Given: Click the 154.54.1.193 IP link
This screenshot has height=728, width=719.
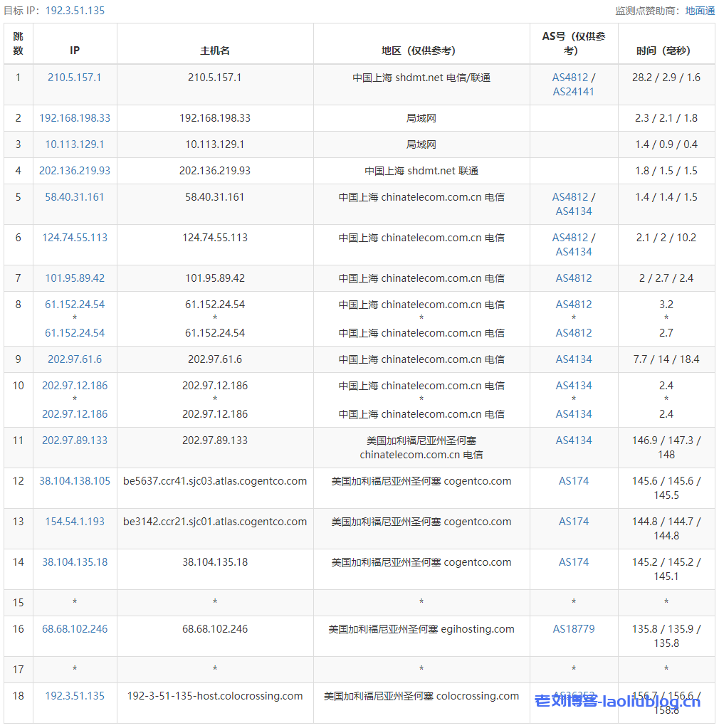Looking at the screenshot, I should tap(75, 522).
